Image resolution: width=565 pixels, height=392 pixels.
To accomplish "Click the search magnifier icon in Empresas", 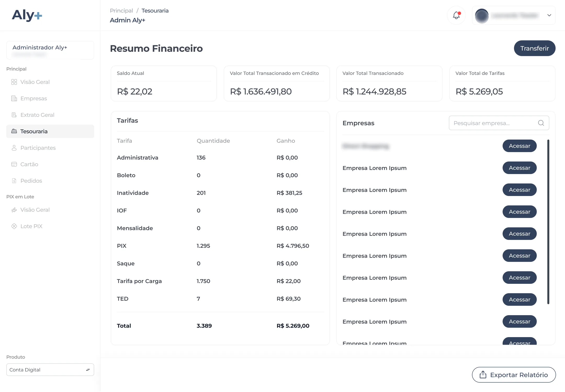I will pyautogui.click(x=541, y=123).
